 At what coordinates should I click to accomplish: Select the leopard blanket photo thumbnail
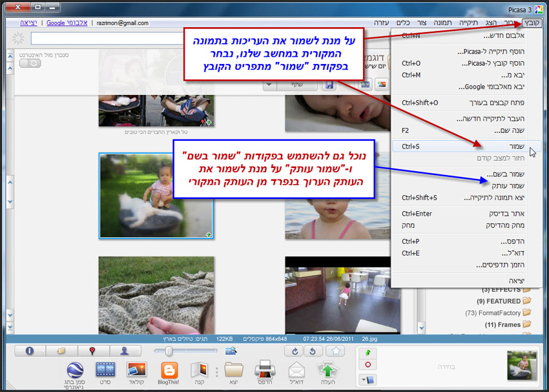coord(156,295)
